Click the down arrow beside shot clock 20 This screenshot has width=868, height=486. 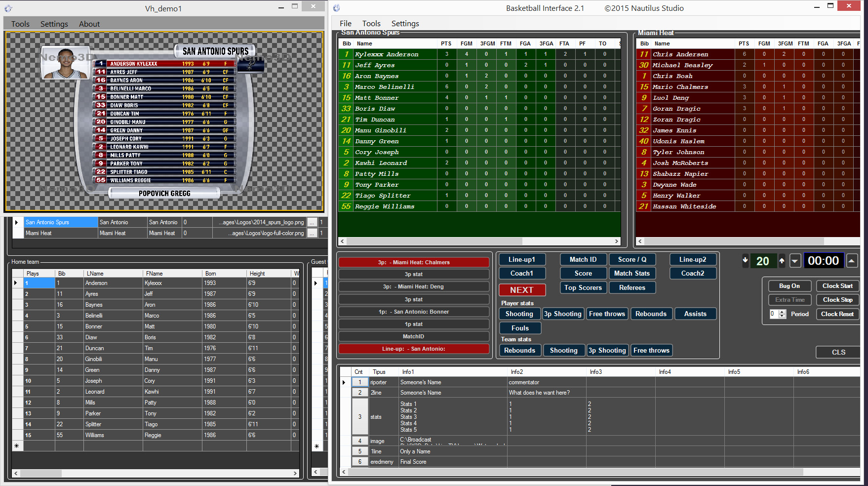point(745,260)
